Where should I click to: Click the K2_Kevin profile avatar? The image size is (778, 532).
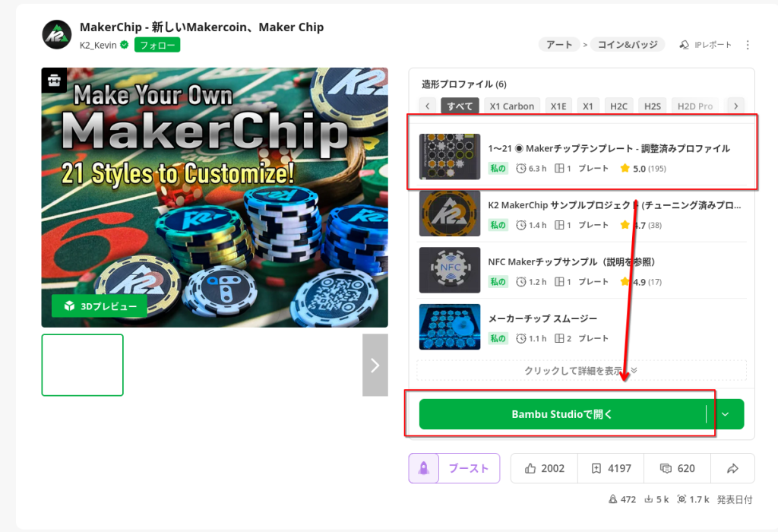tap(56, 35)
